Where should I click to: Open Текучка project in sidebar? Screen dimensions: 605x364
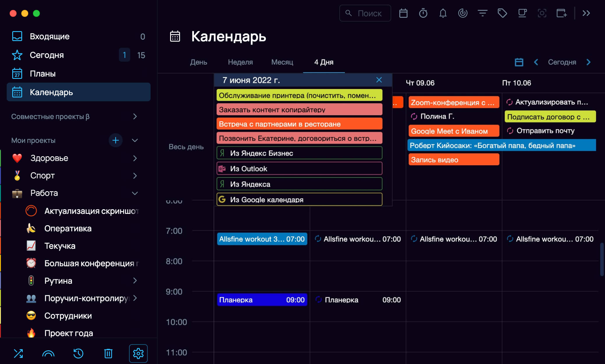click(60, 246)
